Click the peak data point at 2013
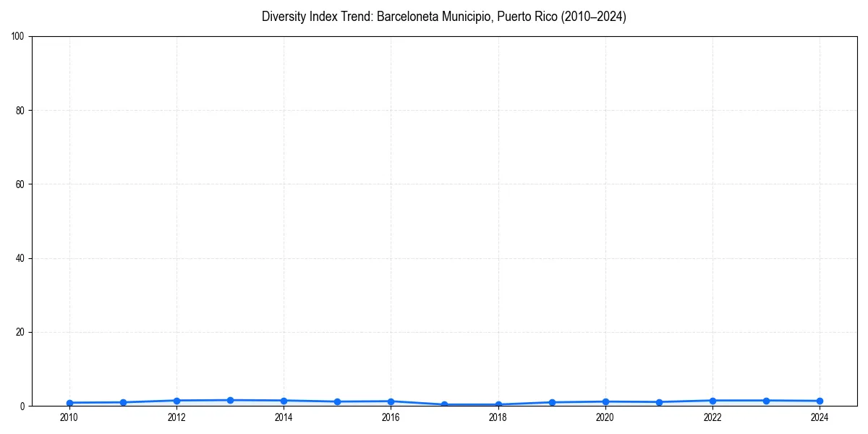 [x=230, y=399]
